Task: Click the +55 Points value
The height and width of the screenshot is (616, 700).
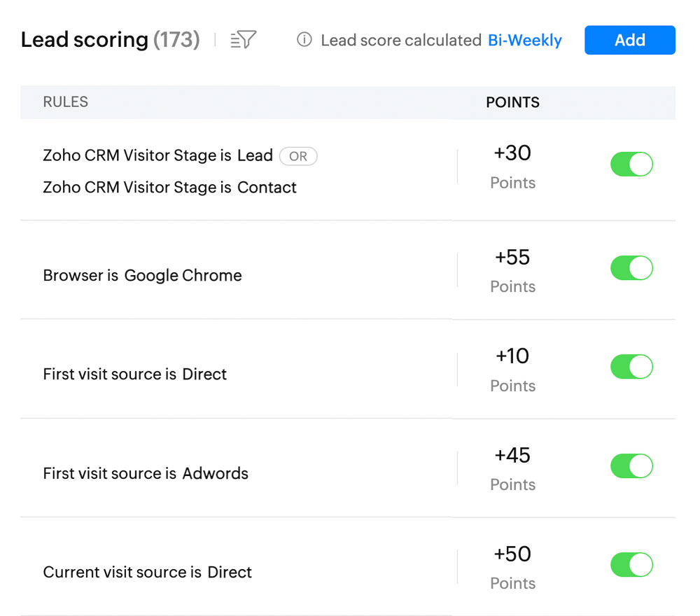Action: tap(512, 271)
